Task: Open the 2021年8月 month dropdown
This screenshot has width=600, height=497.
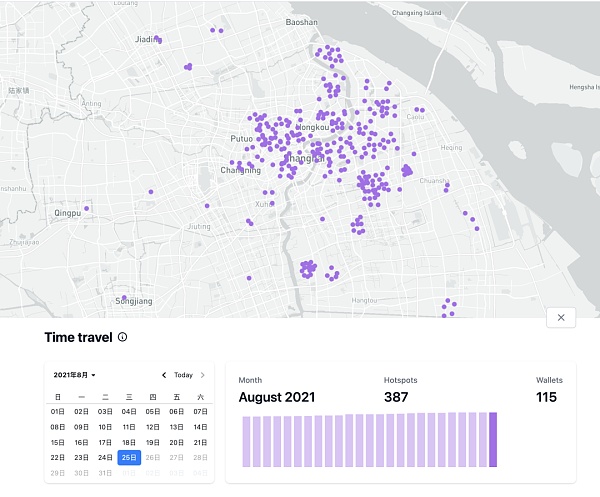Action: click(x=76, y=375)
